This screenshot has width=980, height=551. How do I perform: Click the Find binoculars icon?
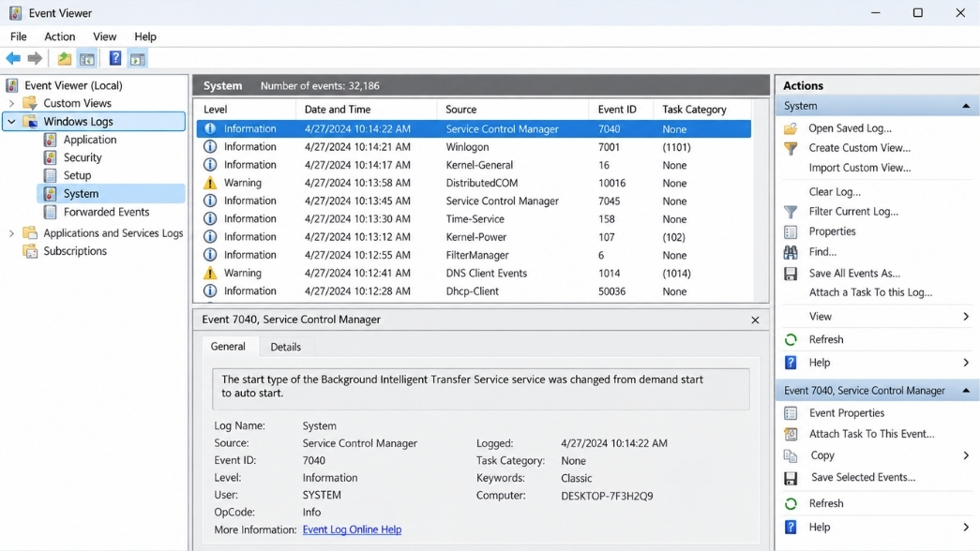click(791, 252)
